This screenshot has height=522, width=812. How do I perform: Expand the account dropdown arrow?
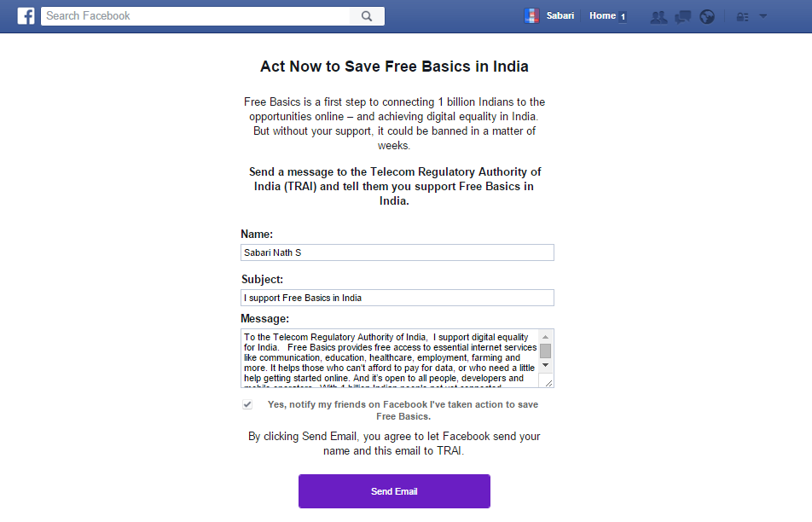pos(763,16)
